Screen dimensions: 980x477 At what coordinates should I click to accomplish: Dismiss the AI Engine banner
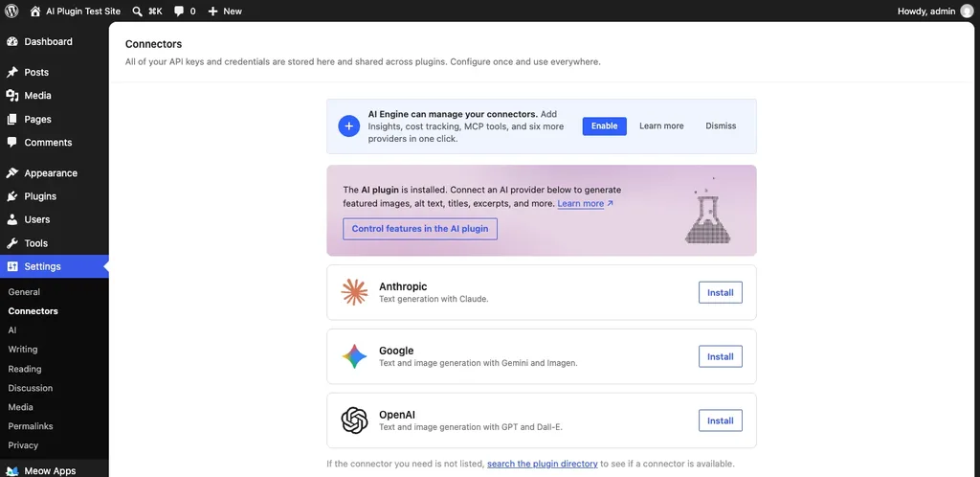click(x=721, y=125)
